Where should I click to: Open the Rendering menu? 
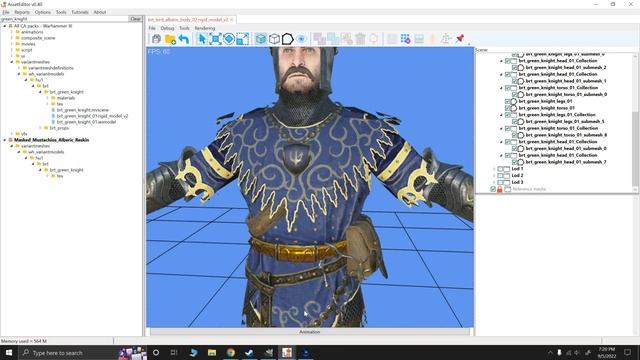[204, 28]
